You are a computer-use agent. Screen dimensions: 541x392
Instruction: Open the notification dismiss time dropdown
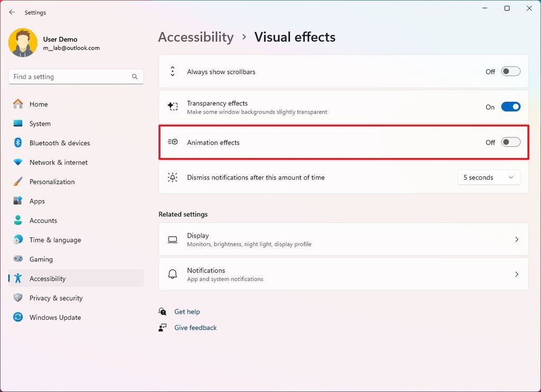pos(488,177)
